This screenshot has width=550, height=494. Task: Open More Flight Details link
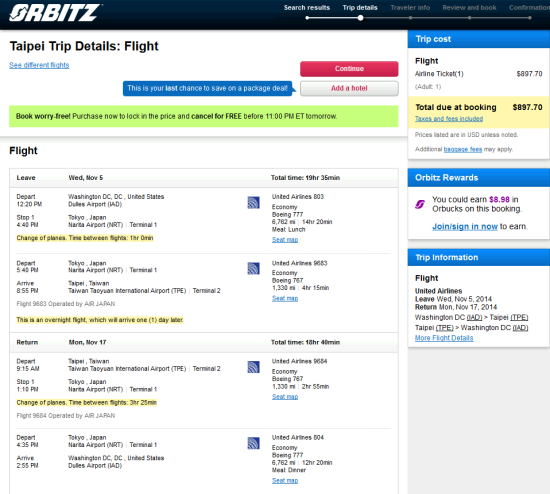[x=444, y=338]
